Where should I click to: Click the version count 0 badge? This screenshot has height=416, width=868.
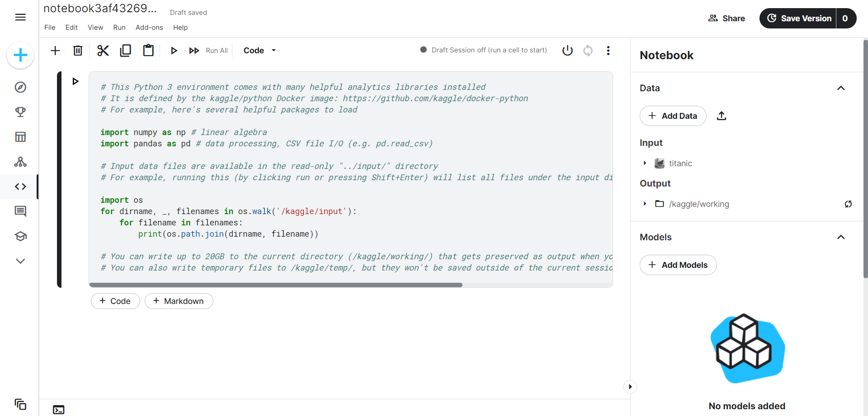pos(845,19)
